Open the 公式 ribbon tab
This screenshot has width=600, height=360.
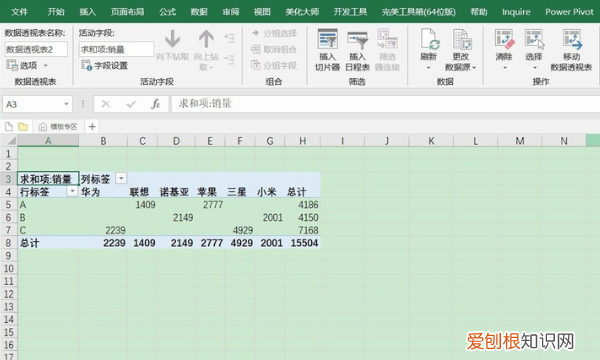click(167, 12)
